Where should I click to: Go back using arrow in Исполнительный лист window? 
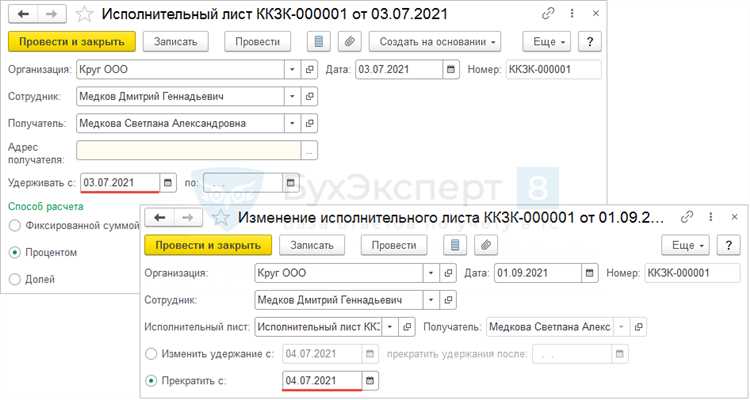23,14
